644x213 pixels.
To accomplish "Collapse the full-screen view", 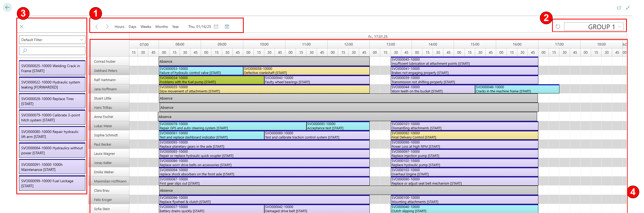I will [628, 8].
